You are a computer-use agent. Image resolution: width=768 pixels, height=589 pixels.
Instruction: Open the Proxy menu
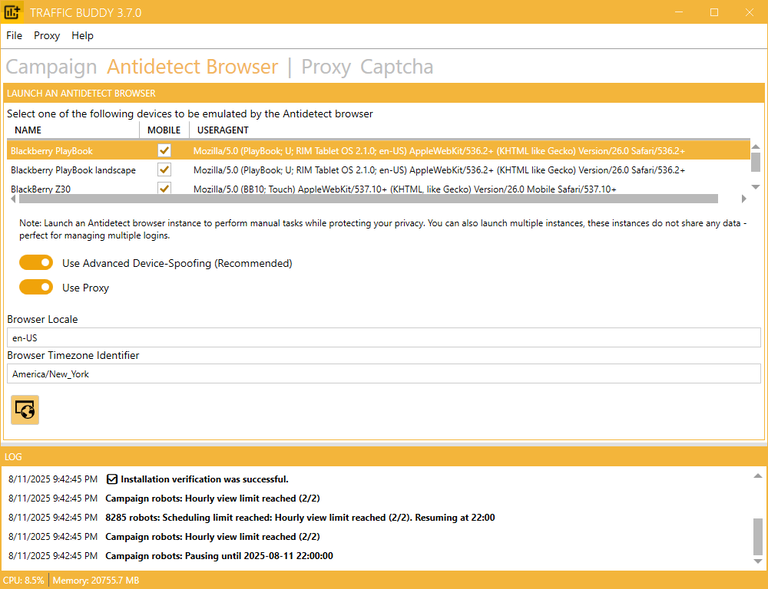(x=47, y=35)
